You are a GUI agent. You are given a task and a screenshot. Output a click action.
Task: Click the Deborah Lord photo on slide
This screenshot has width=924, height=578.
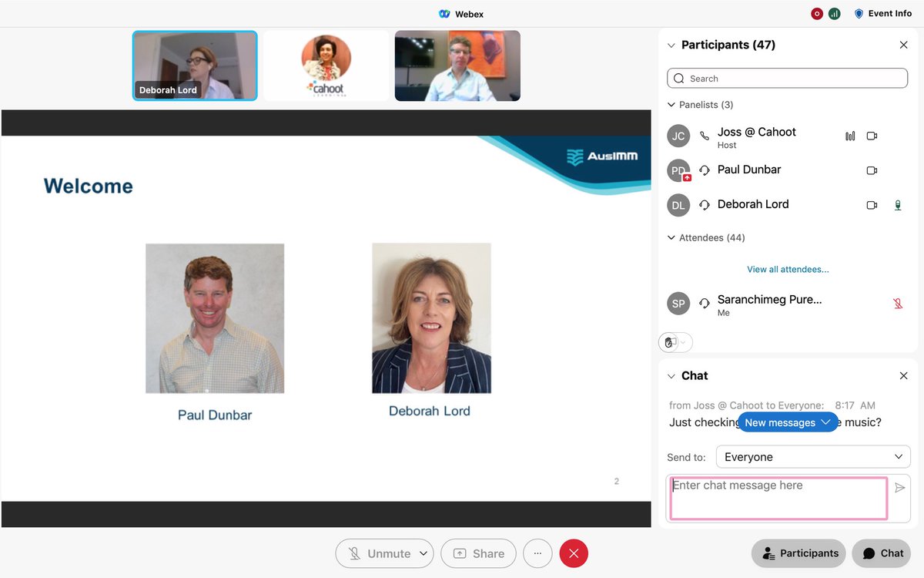431,318
